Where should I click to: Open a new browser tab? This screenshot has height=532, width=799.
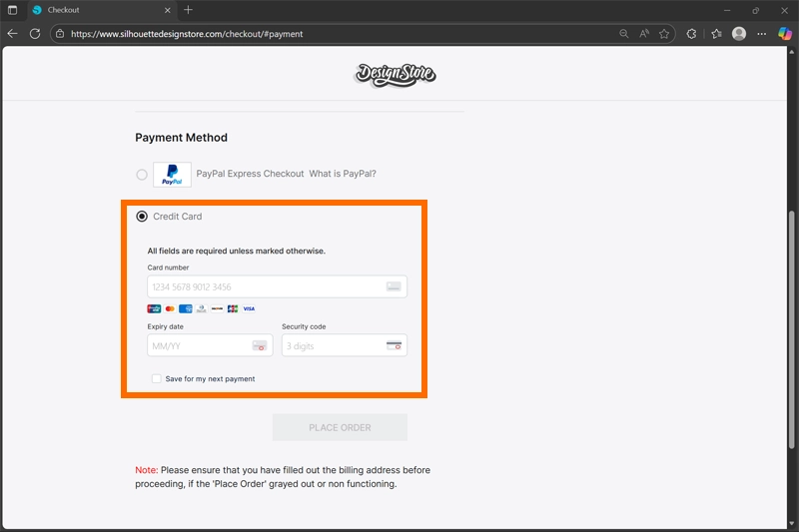[x=188, y=10]
